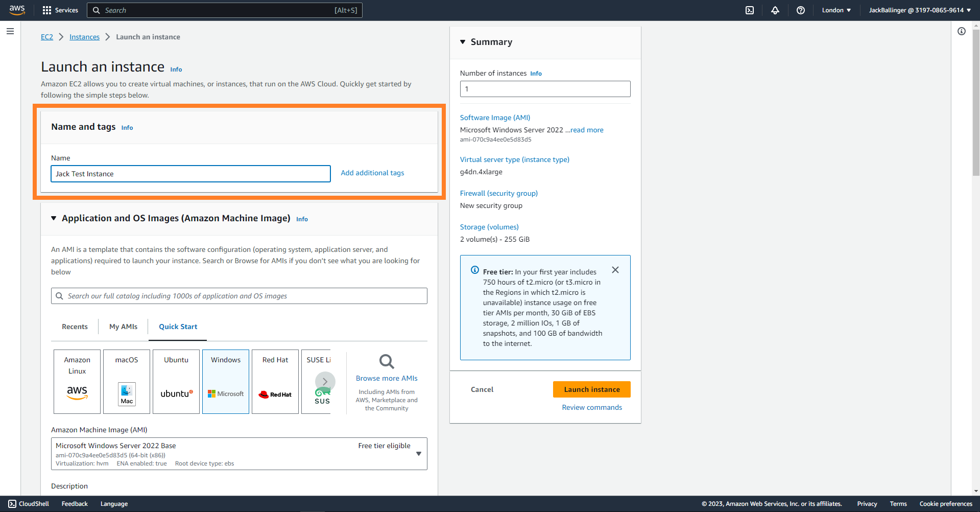Image resolution: width=980 pixels, height=512 pixels.
Task: Collapse the Summary panel
Action: [463, 42]
